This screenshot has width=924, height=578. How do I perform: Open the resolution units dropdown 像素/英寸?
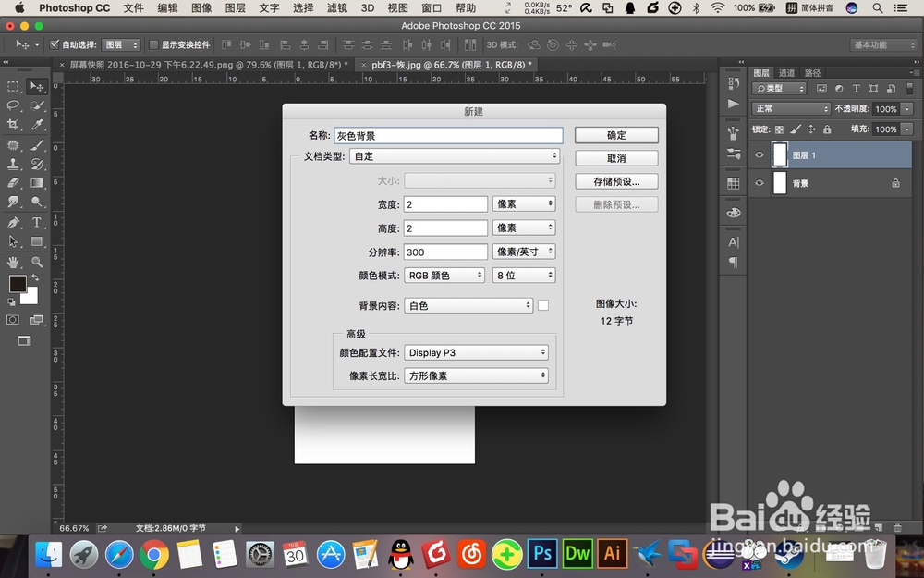(524, 252)
